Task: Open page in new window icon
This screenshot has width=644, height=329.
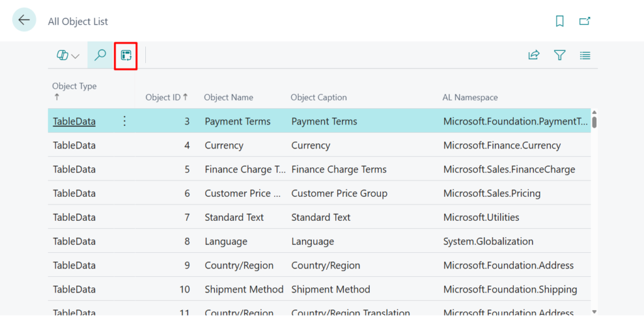Action: [585, 21]
